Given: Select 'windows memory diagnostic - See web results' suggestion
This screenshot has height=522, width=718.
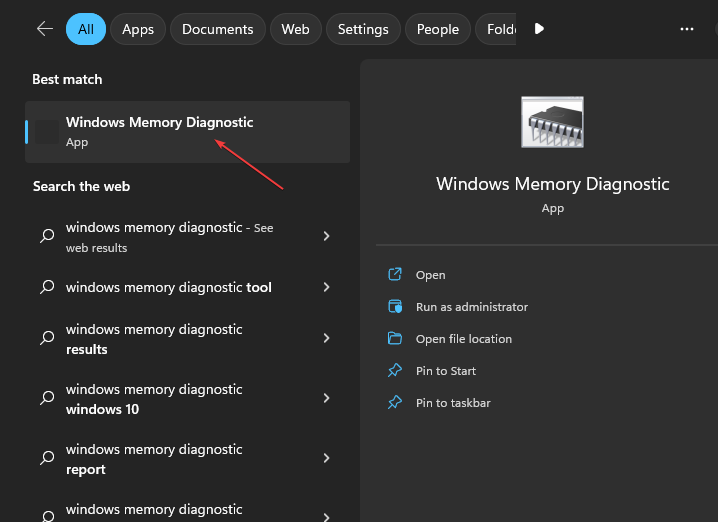Looking at the screenshot, I should [187, 237].
